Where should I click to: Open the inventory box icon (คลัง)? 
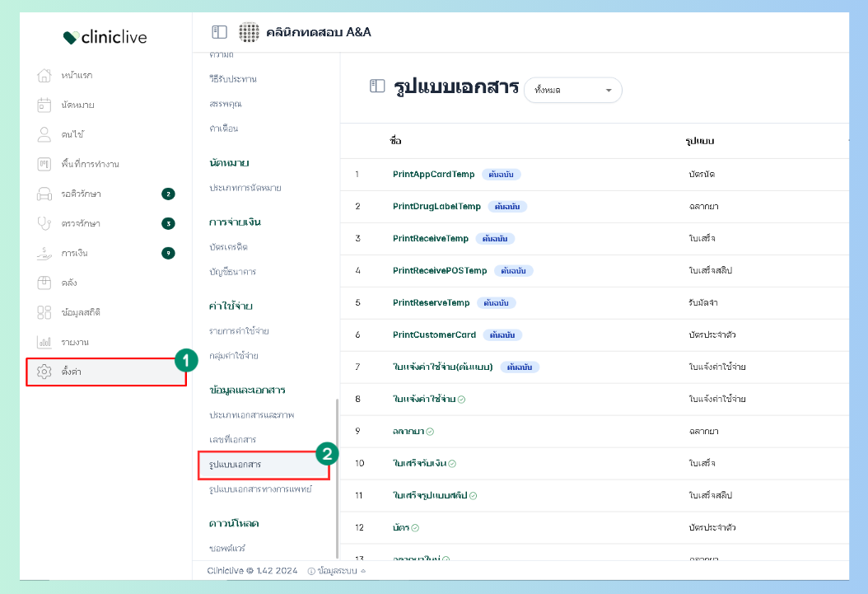coord(44,283)
